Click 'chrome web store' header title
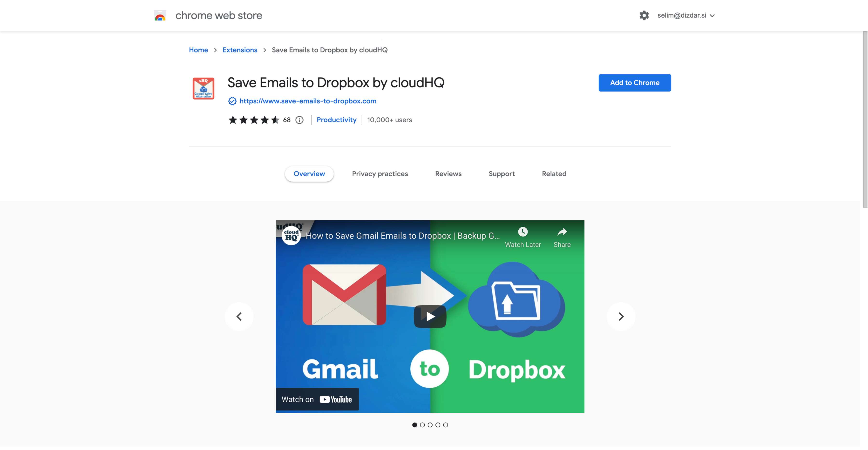The height and width of the screenshot is (450, 868). click(218, 15)
